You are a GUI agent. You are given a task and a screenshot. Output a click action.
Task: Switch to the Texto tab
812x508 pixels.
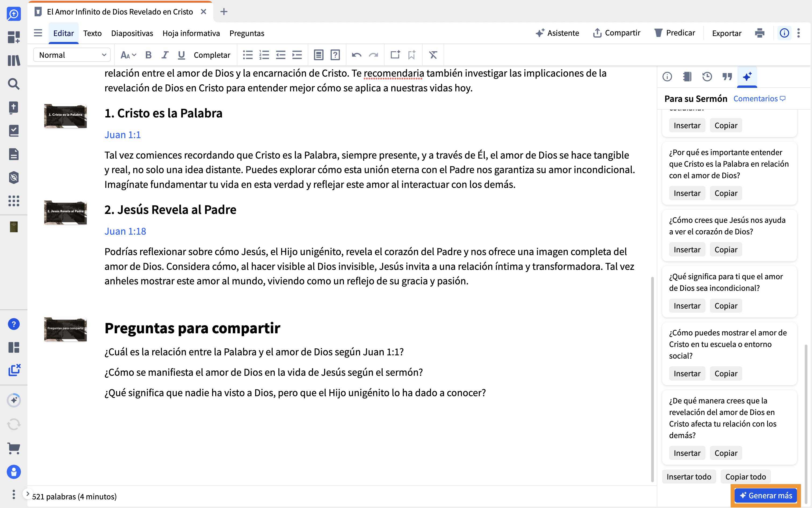click(x=92, y=33)
